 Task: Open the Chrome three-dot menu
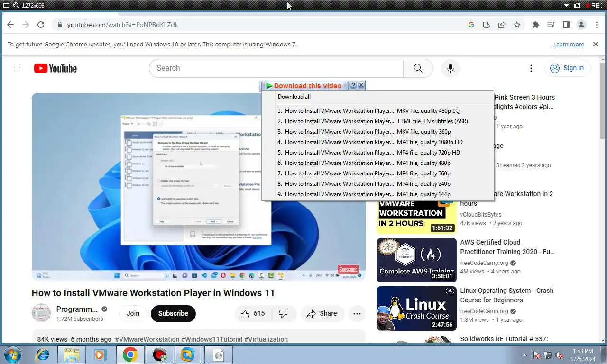pos(597,25)
